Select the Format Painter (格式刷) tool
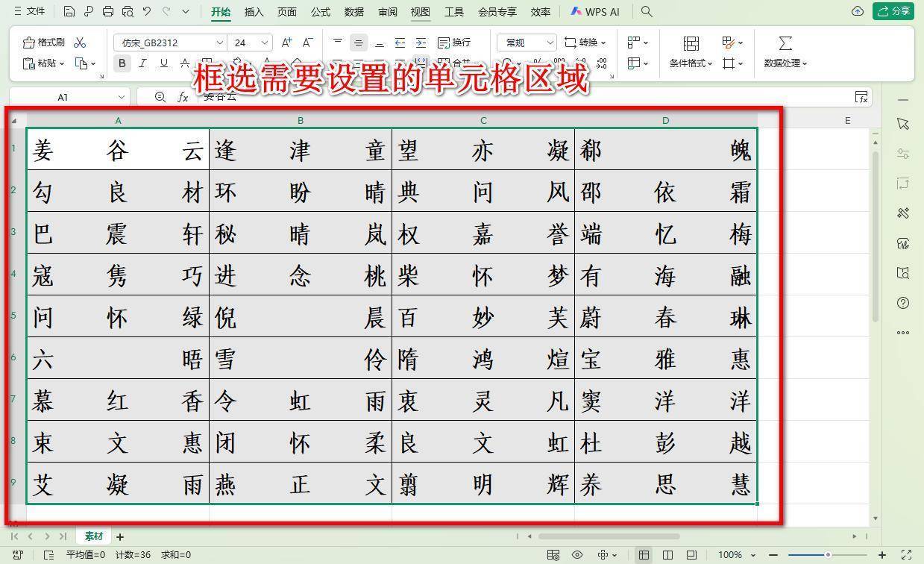This screenshot has height=564, width=924. [x=43, y=42]
